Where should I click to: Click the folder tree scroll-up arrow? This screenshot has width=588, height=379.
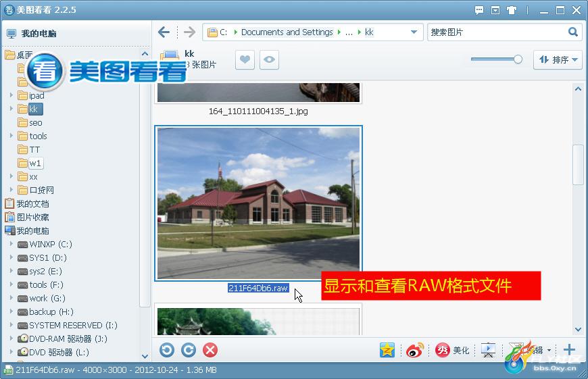pyautogui.click(x=145, y=53)
